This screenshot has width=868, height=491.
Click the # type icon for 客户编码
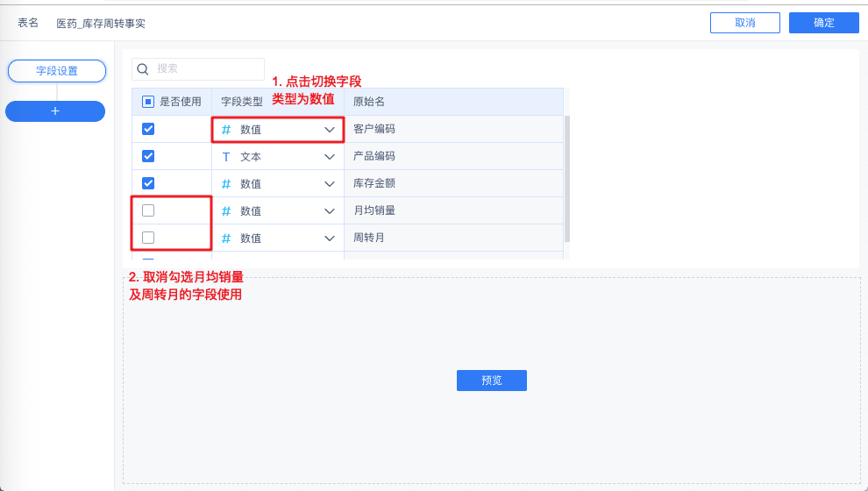226,130
